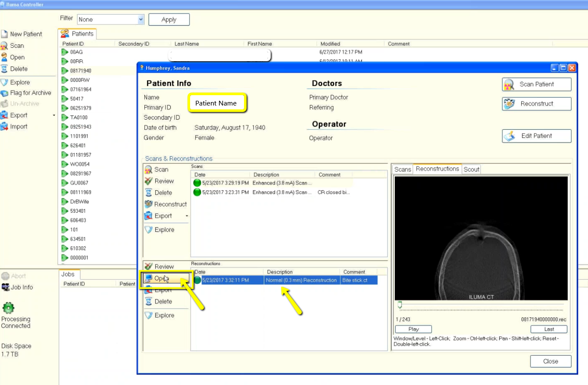Sort patients by the Last Name column
Viewport: 588px width, 385px height.
[208, 44]
